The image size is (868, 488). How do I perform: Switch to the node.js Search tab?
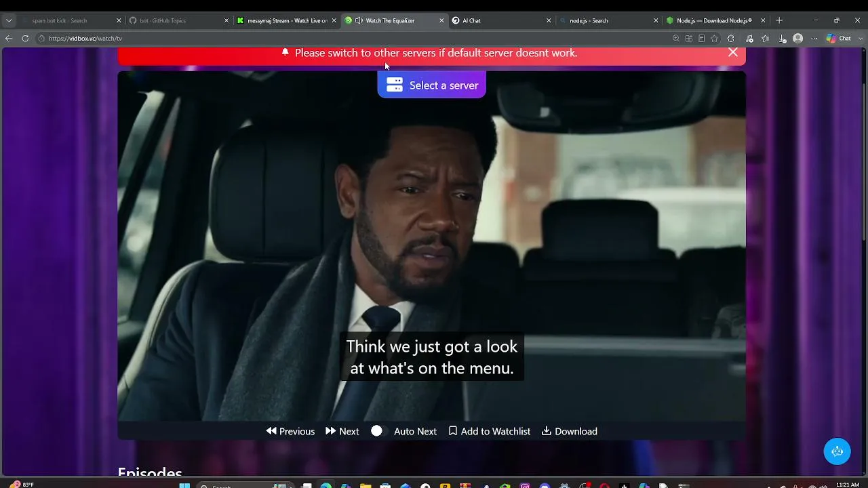tap(608, 21)
